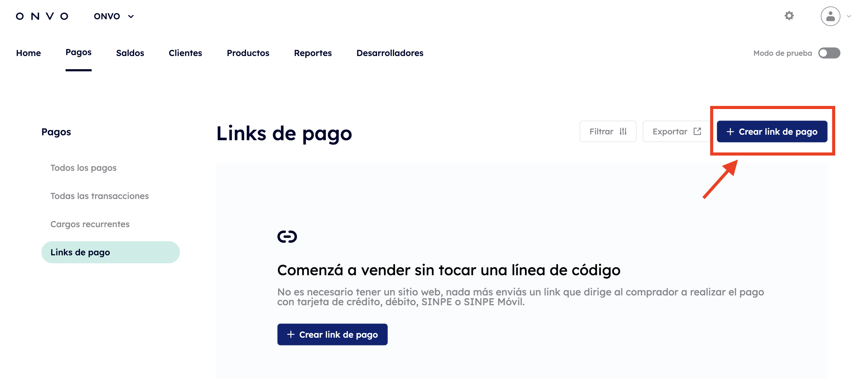Click the Pagos sidebar heading
The image size is (868, 379).
[56, 132]
